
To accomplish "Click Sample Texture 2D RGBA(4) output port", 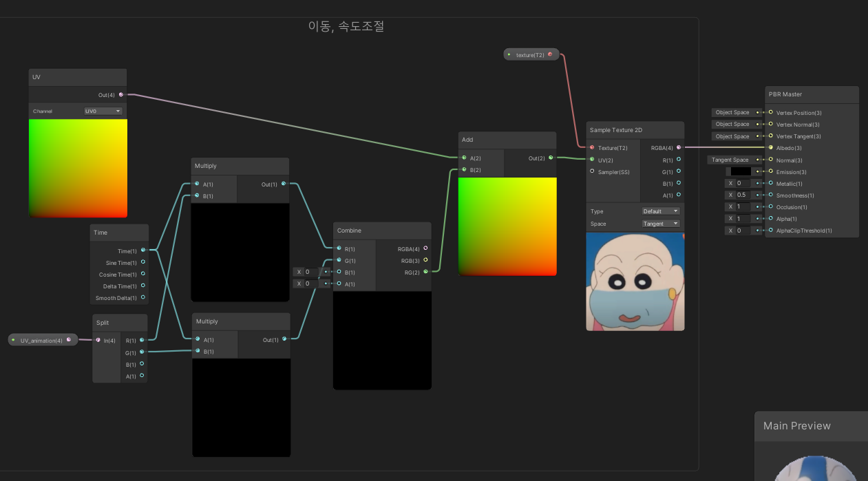I will pos(679,147).
